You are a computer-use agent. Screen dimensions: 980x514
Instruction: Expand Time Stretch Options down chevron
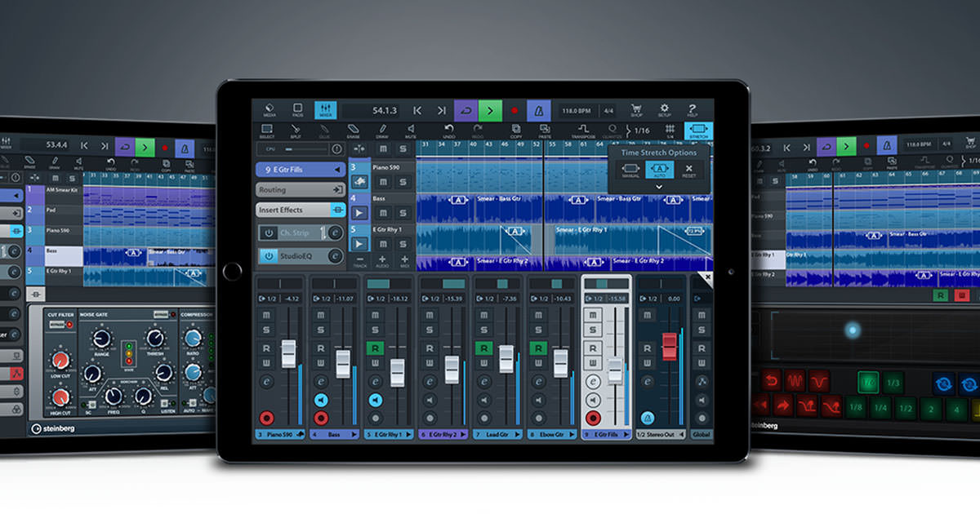[658, 187]
